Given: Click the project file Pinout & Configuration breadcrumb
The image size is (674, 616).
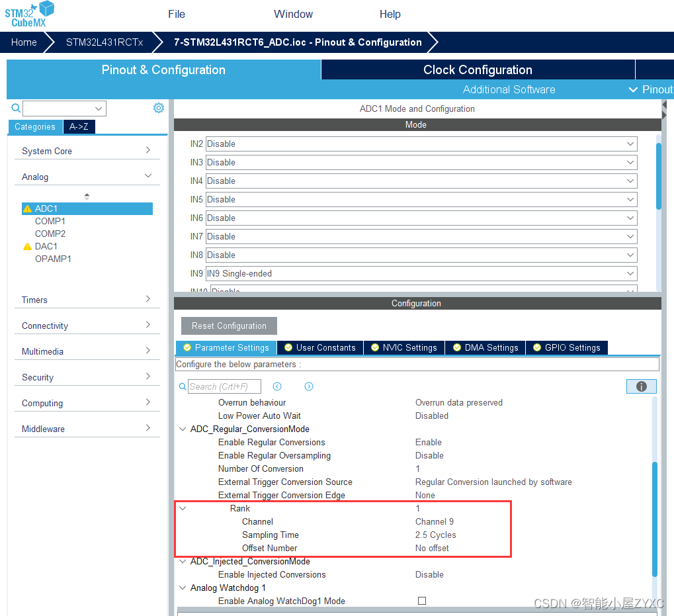Looking at the screenshot, I should tap(298, 42).
